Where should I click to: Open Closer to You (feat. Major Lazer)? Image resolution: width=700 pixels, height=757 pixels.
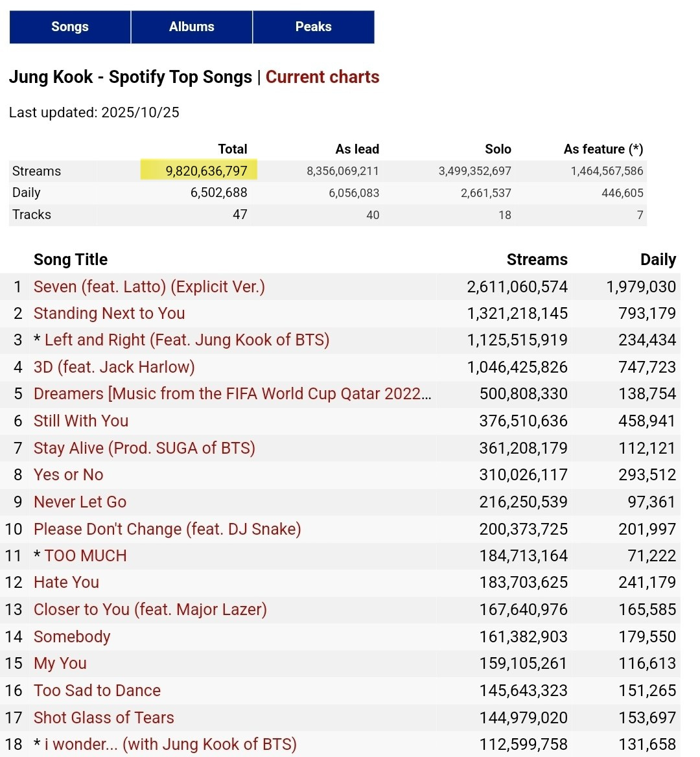[x=150, y=610]
